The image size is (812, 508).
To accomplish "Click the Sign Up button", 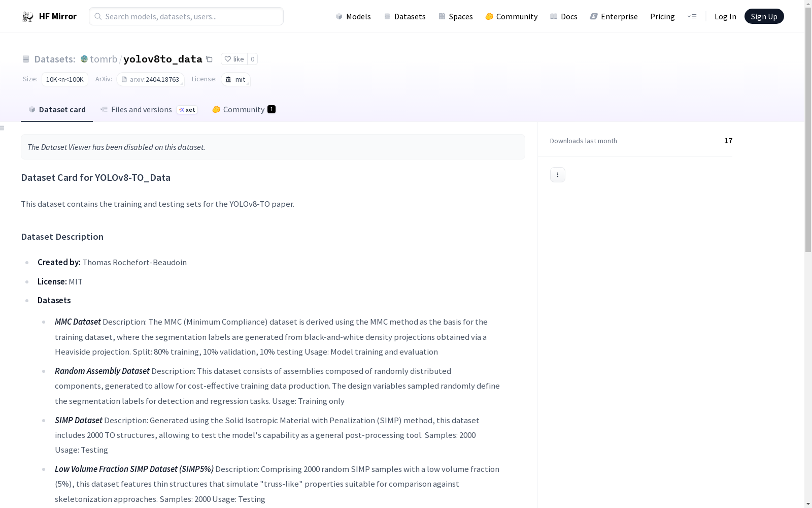I will point(764,16).
